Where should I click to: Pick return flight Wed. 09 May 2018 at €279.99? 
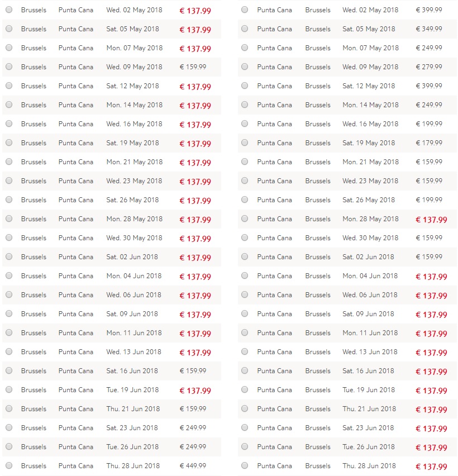coord(245,66)
